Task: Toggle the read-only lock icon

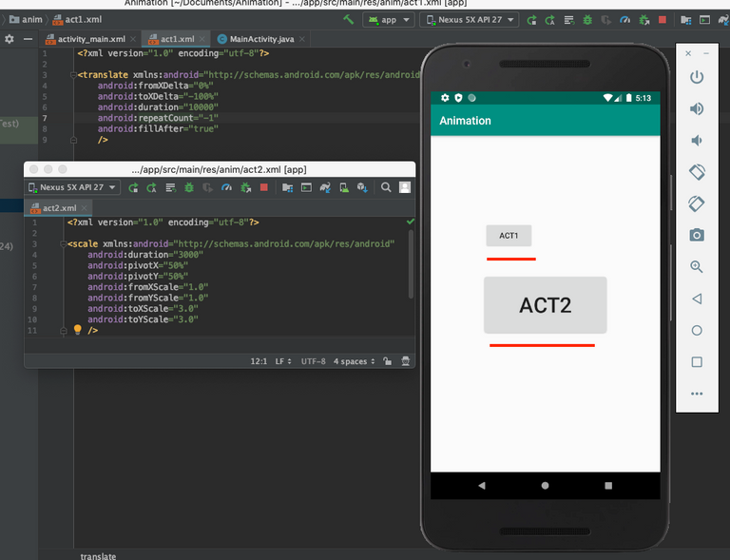Action: click(387, 361)
